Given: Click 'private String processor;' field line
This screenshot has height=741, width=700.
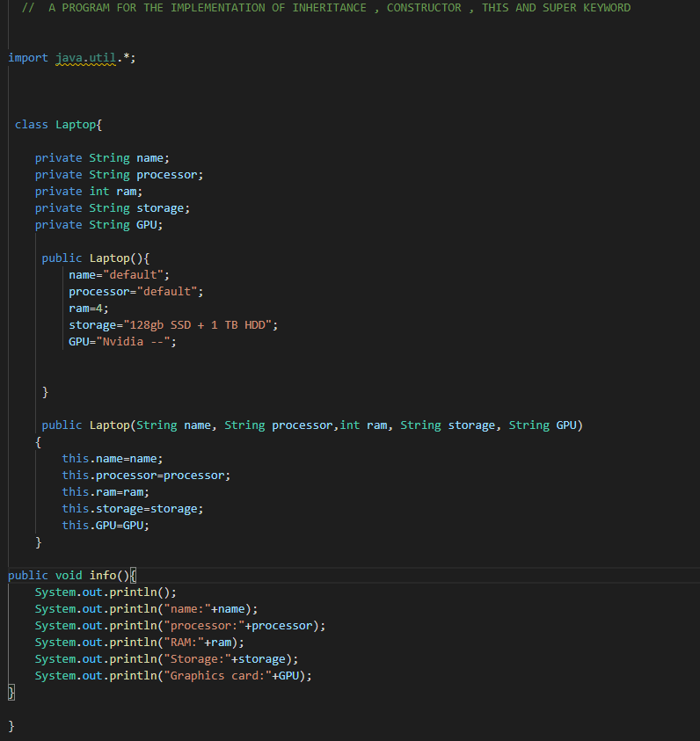Looking at the screenshot, I should (119, 175).
